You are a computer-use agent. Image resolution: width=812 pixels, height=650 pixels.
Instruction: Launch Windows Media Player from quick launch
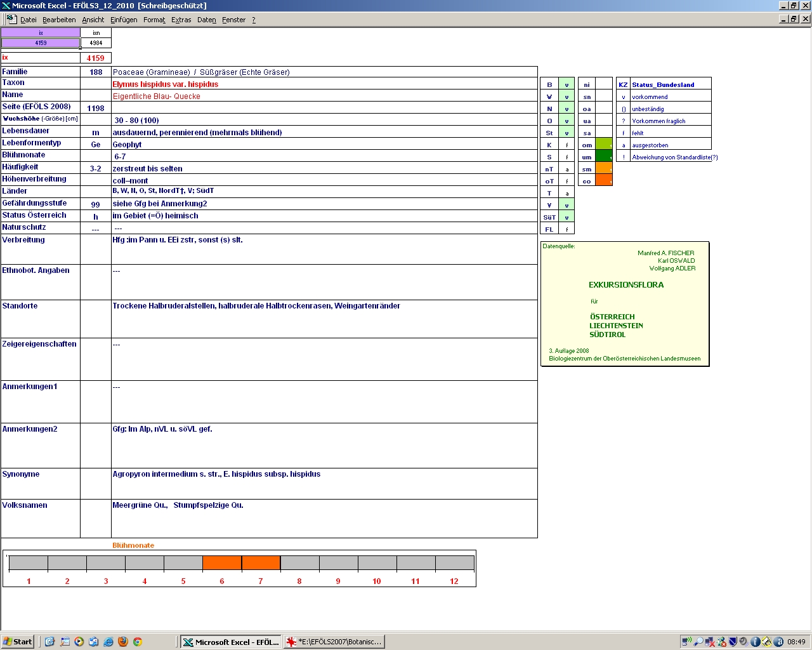pyautogui.click(x=79, y=642)
